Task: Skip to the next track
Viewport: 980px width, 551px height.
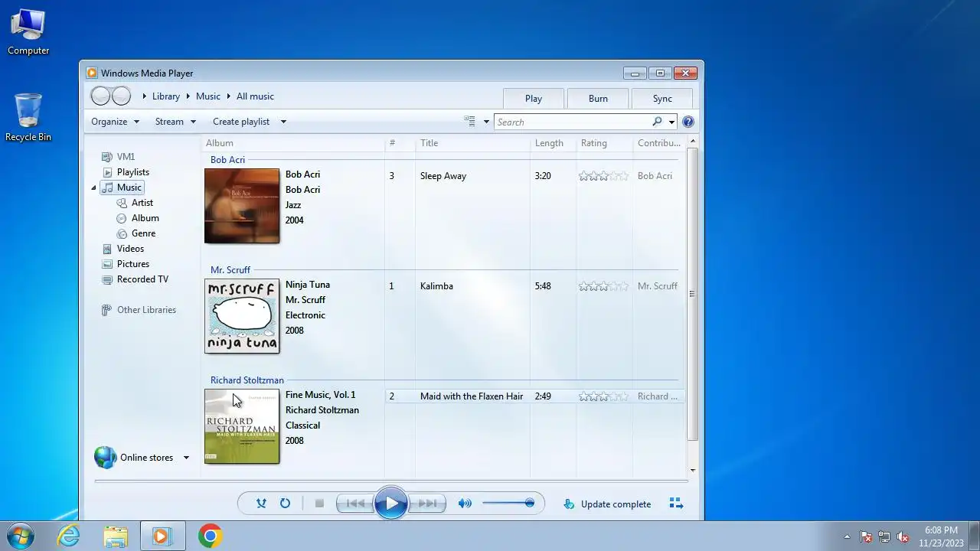Action: point(427,504)
